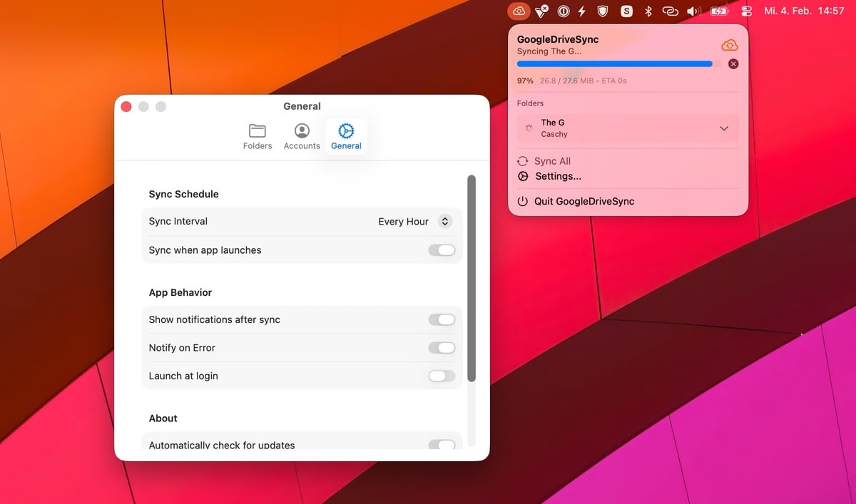Click the orange cloud sync icon in popover

tap(729, 46)
